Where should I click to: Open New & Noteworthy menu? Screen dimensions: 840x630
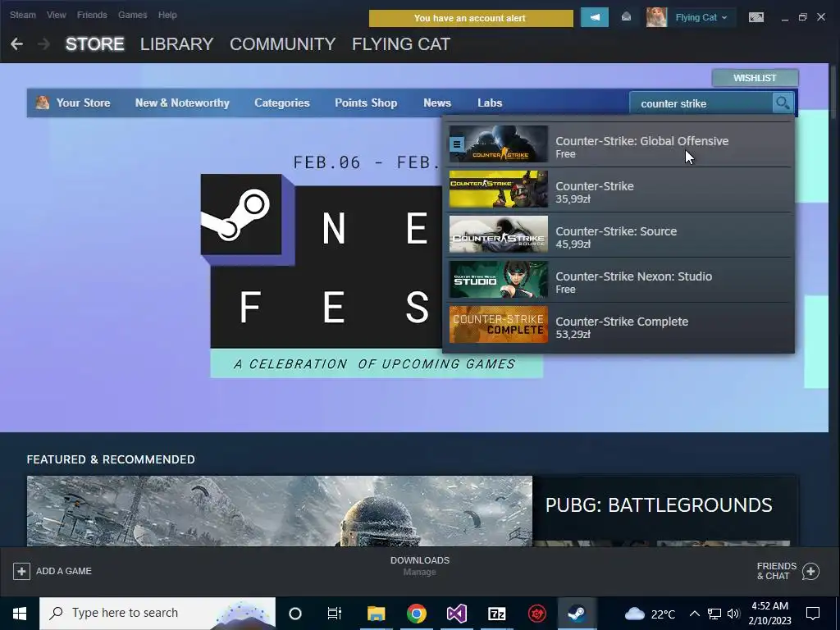coord(182,103)
